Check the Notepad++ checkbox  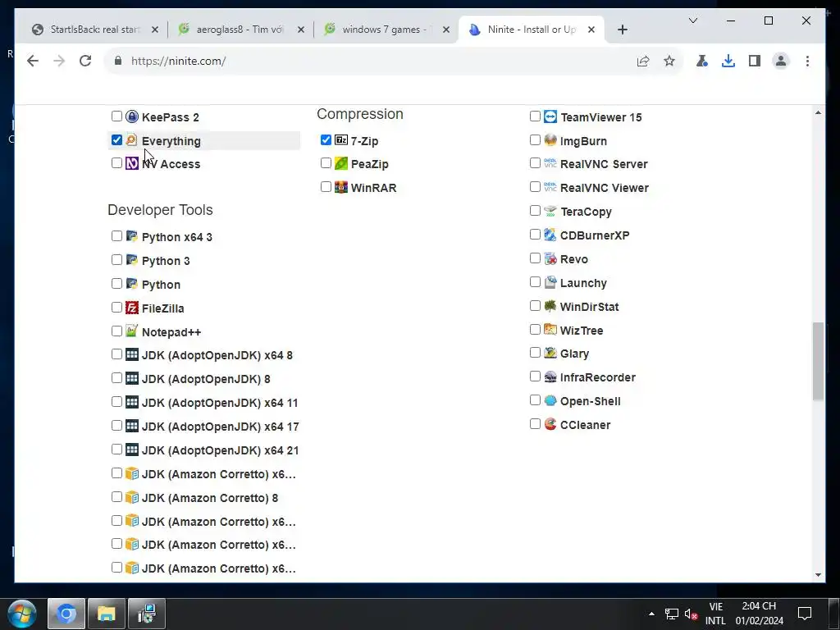pos(116,331)
